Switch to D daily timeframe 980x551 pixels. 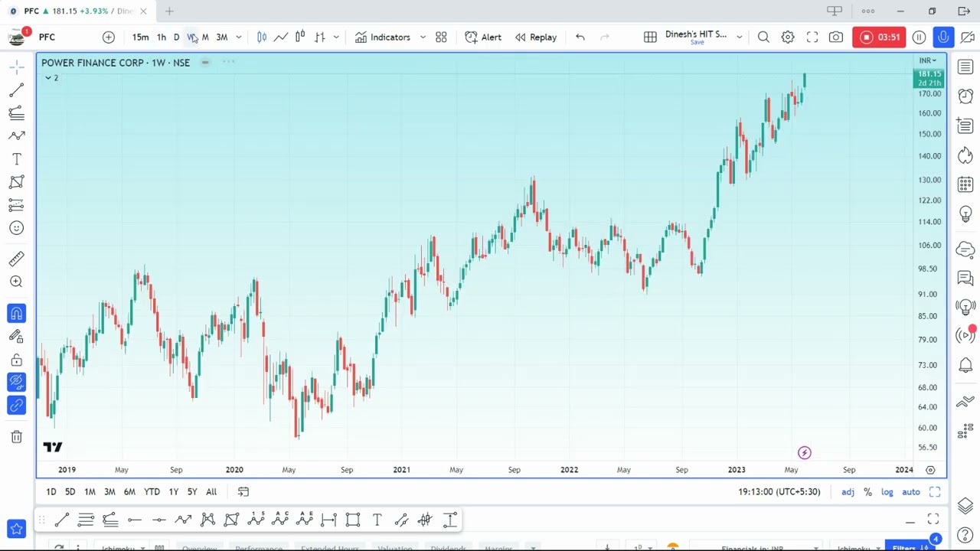click(176, 37)
